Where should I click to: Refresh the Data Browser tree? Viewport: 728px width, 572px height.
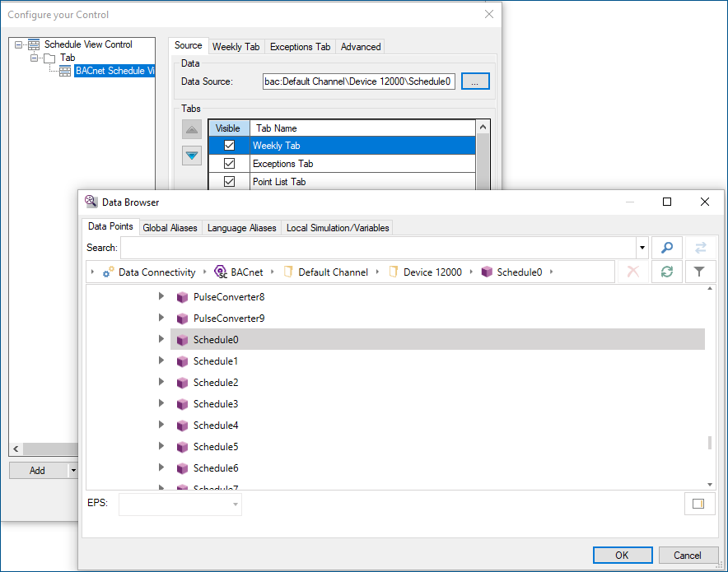coord(667,272)
